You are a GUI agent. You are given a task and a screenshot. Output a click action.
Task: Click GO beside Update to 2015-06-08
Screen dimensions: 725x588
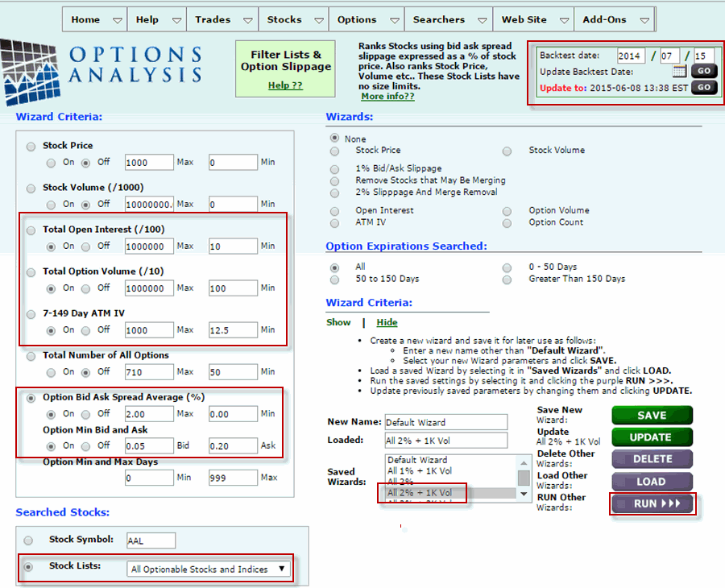pos(704,87)
